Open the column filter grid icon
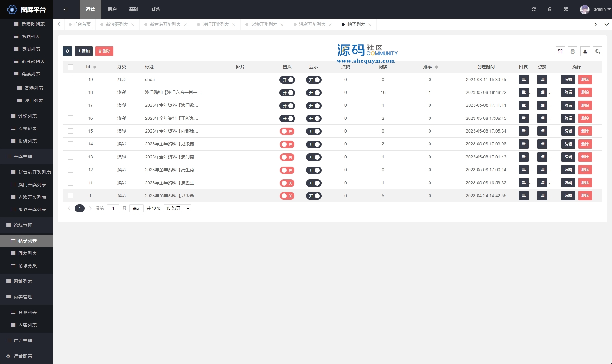612x364 pixels. point(560,51)
